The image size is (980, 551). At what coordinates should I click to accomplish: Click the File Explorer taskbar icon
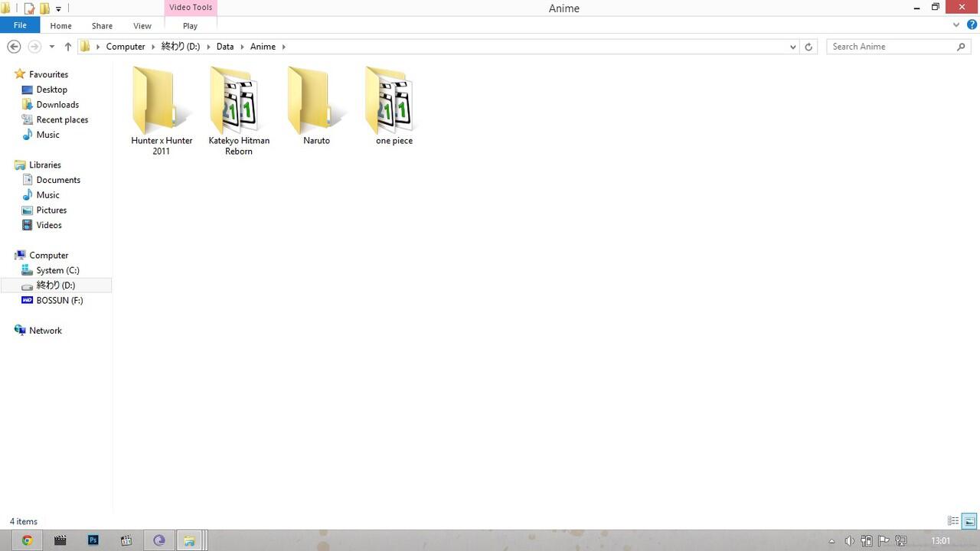pos(189,540)
